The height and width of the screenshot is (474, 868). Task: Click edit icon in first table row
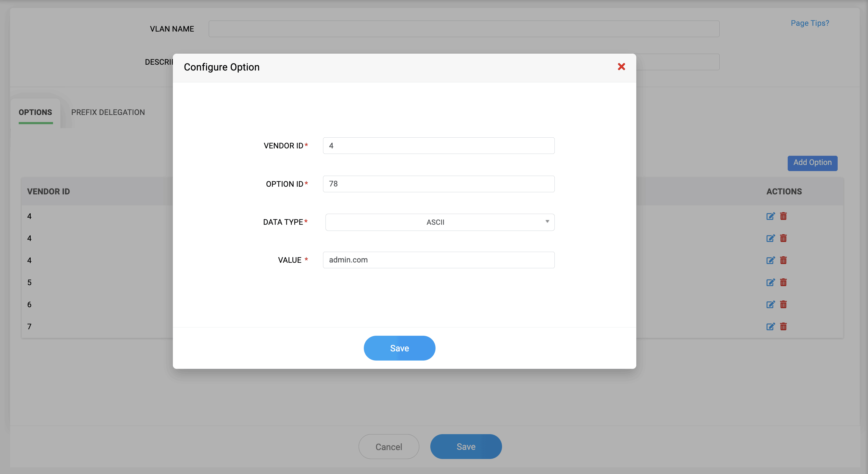click(770, 216)
